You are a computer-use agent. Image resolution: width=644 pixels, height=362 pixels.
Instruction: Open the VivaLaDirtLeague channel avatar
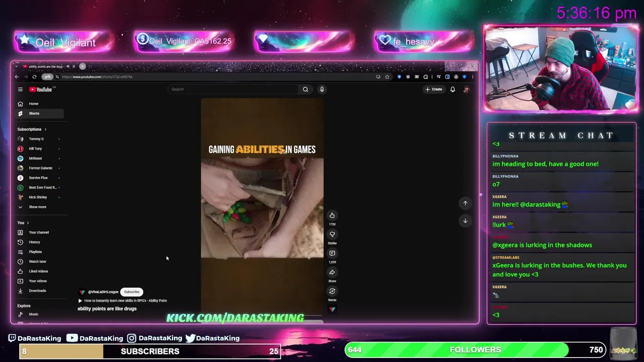[x=82, y=292]
